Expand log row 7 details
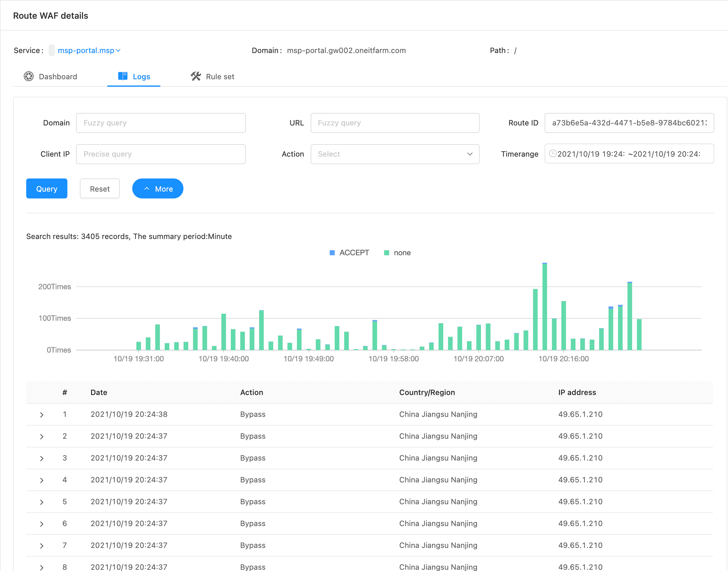This screenshot has height=571, width=728. tap(42, 546)
